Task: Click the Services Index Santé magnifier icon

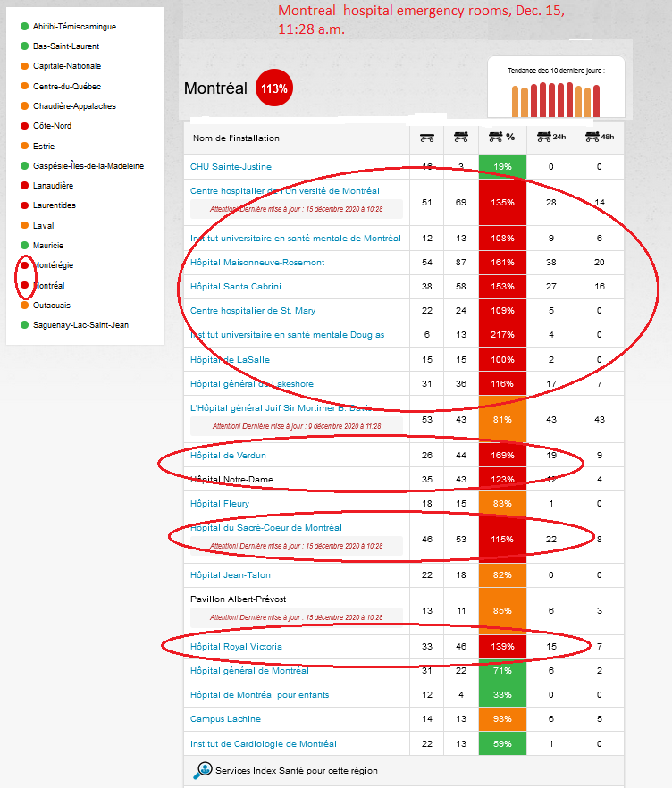Action: pos(203,770)
